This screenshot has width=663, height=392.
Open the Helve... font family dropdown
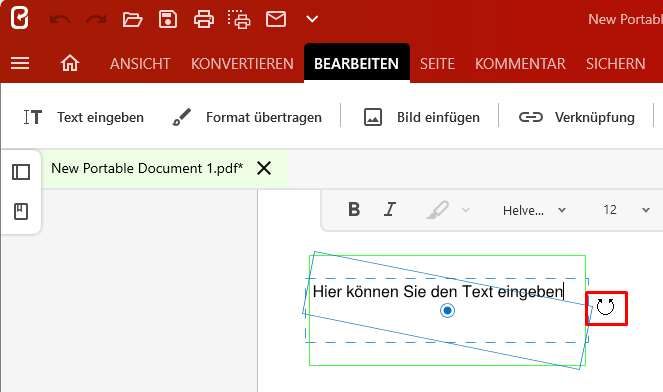(x=534, y=210)
